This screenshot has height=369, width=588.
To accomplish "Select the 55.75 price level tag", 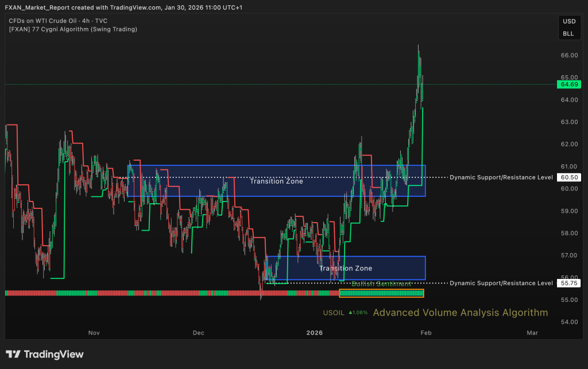I will pyautogui.click(x=568, y=283).
